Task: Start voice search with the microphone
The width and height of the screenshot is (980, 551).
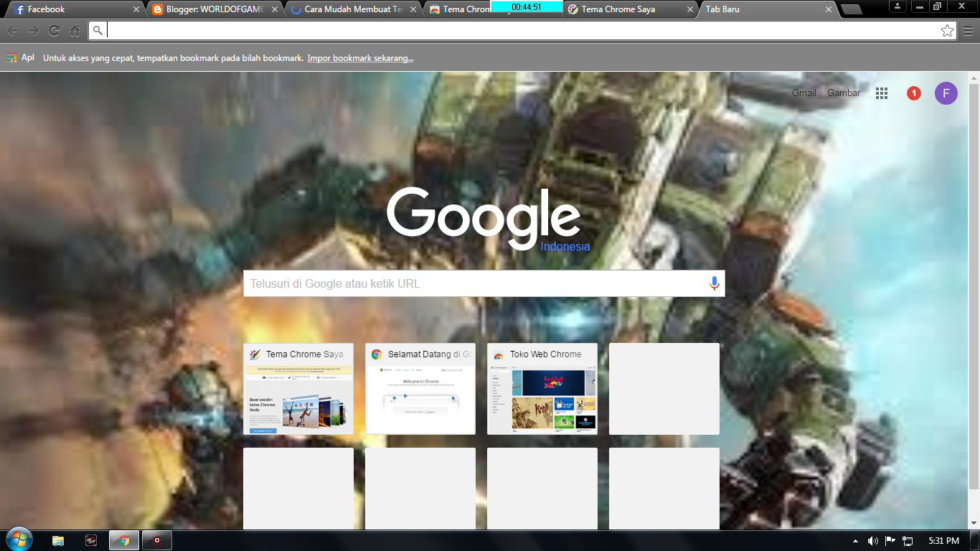Action: (714, 283)
